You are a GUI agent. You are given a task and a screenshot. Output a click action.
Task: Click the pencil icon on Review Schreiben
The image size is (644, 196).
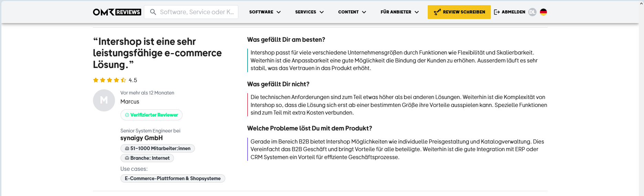(x=437, y=12)
